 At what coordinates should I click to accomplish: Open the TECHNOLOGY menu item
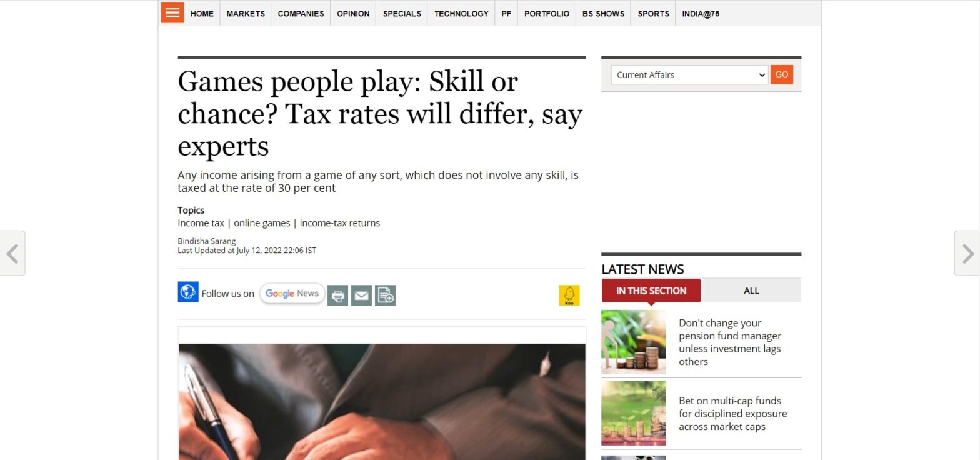pos(461,14)
